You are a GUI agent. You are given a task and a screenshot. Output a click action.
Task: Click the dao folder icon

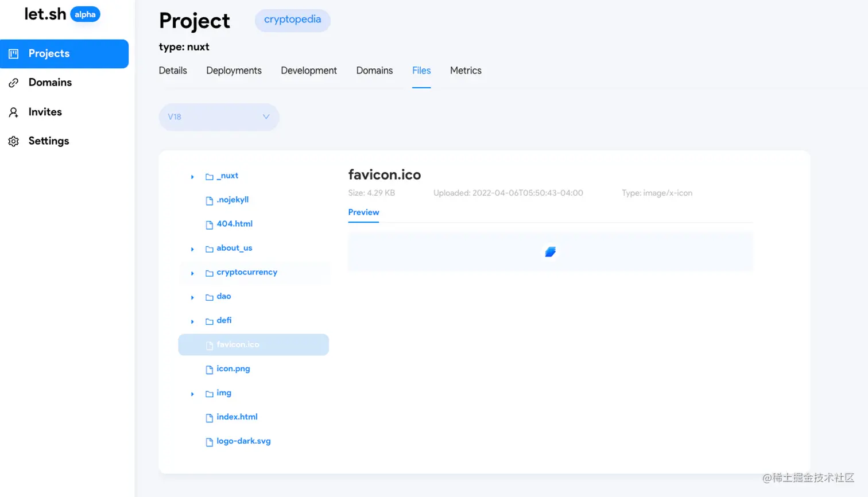(210, 297)
